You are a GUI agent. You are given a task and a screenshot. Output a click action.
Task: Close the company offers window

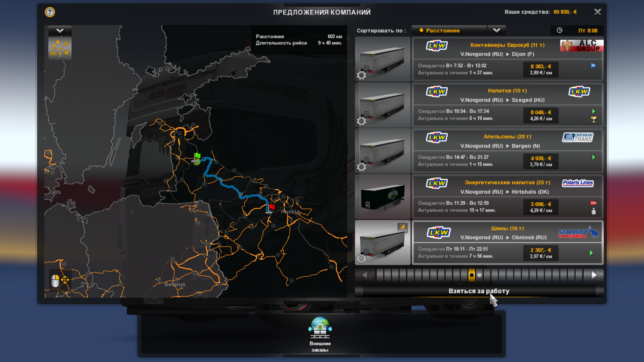point(597,12)
